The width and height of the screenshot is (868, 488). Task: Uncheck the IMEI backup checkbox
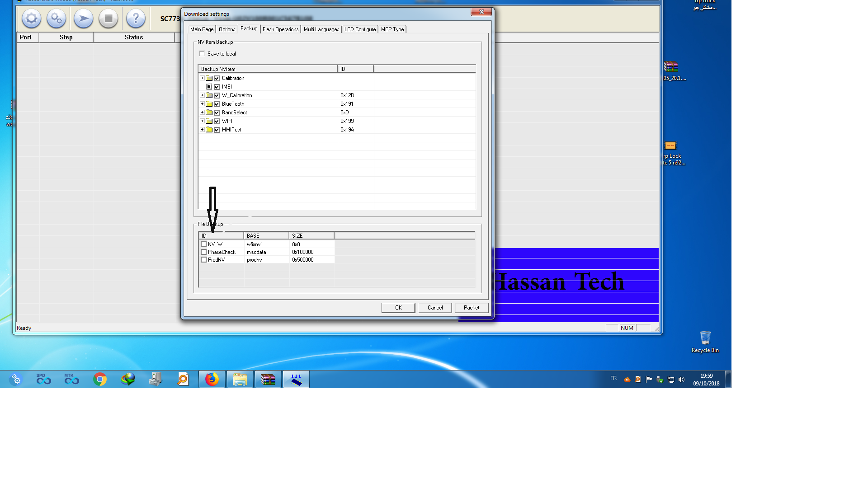217,87
